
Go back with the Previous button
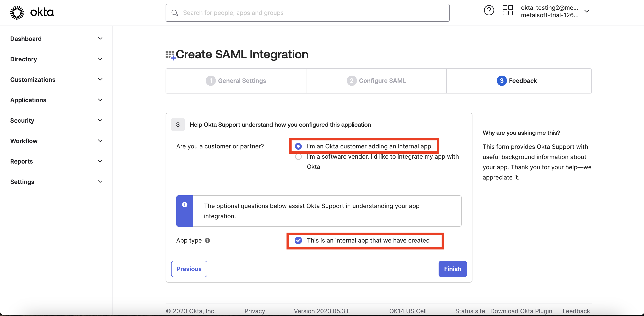pos(189,269)
